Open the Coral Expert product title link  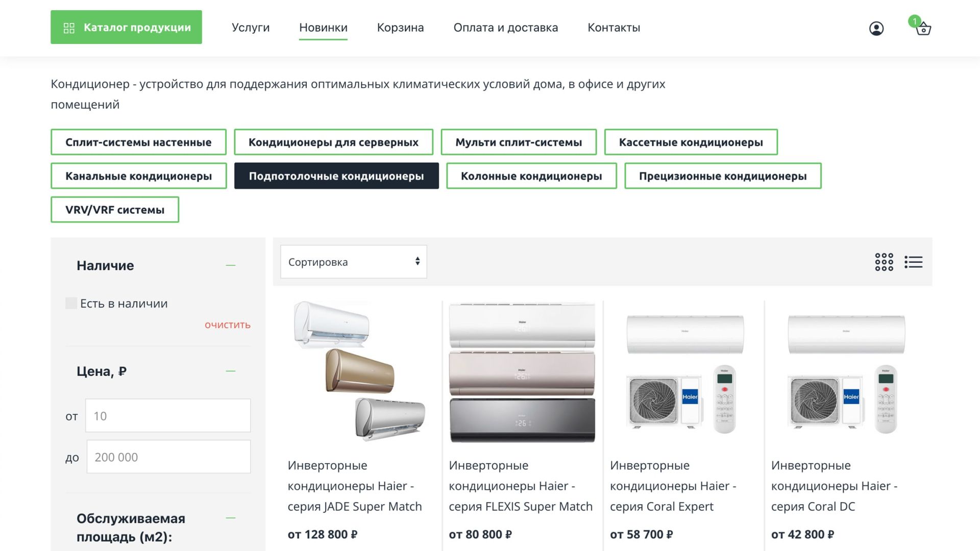673,486
